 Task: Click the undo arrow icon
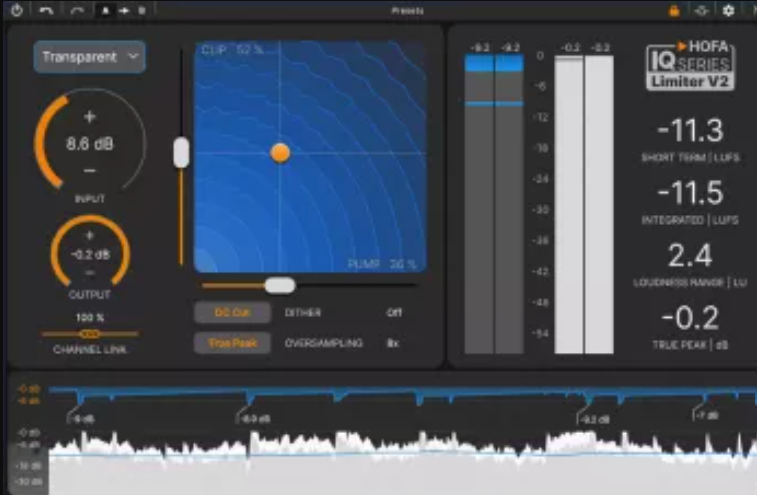coord(46,11)
